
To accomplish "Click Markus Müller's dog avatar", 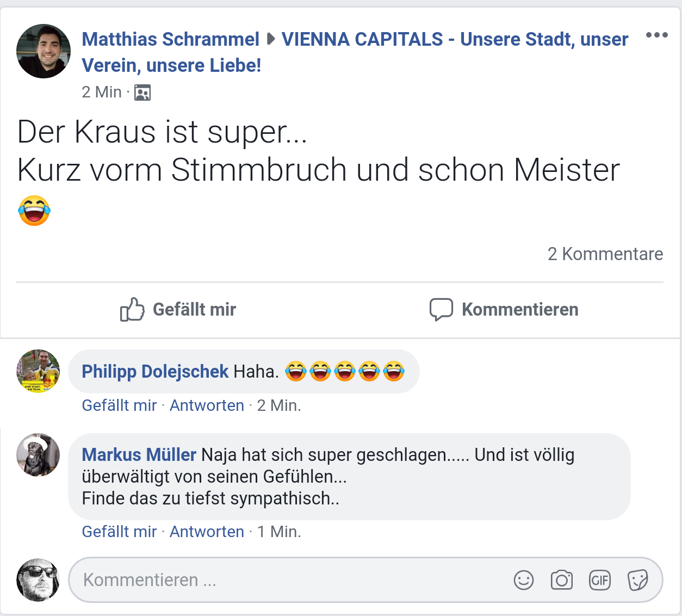I will [x=38, y=455].
